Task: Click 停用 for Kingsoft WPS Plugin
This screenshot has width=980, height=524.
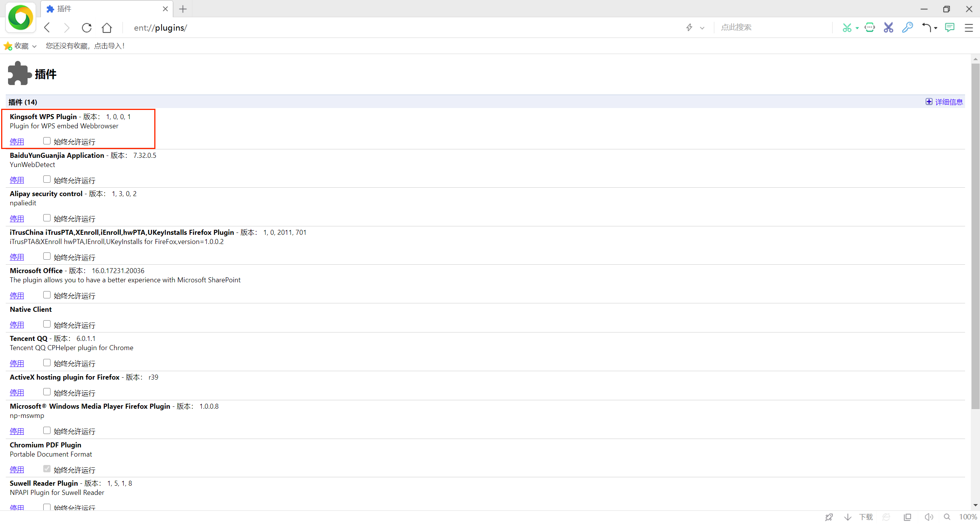Action: [17, 142]
